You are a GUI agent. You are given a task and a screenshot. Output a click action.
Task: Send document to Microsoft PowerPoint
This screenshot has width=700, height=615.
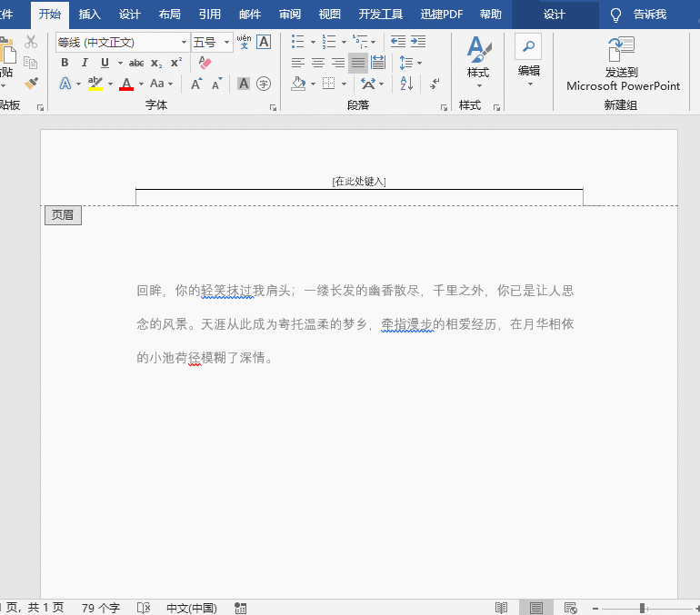[x=623, y=64]
